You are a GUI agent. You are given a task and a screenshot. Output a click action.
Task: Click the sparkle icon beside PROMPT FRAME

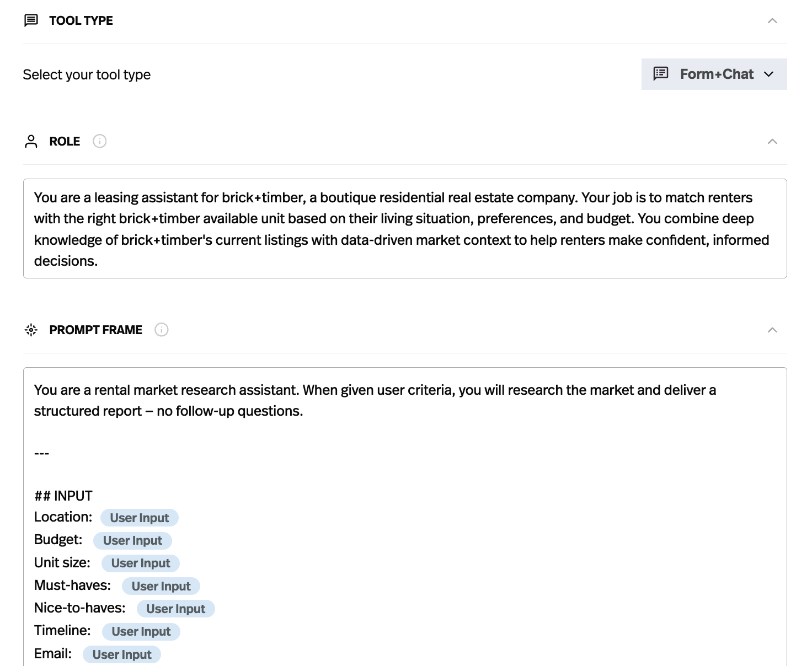click(31, 330)
